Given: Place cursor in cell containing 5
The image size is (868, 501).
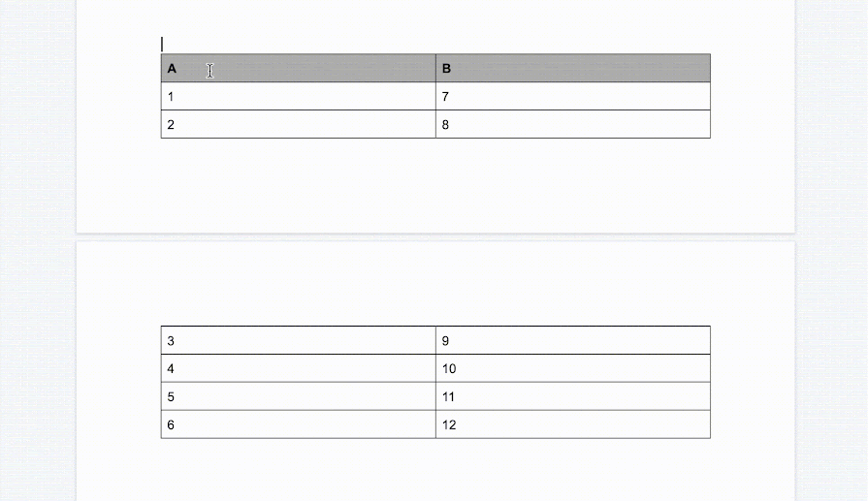Looking at the screenshot, I should click(x=299, y=396).
